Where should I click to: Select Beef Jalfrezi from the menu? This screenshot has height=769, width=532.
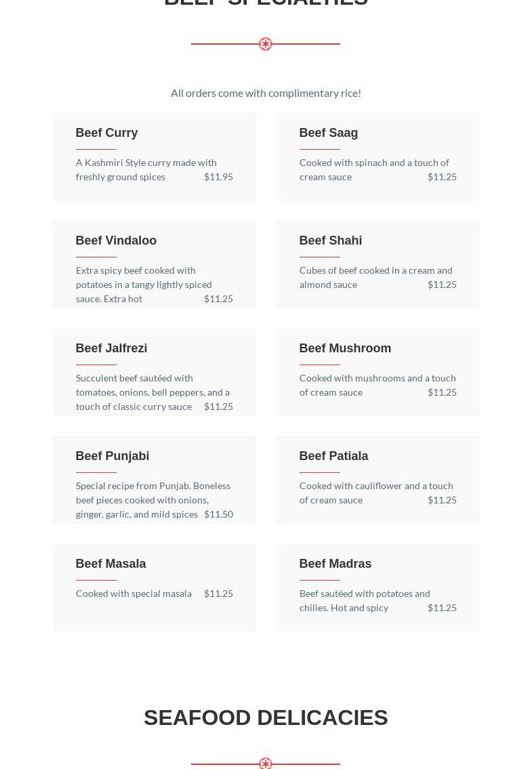(111, 348)
